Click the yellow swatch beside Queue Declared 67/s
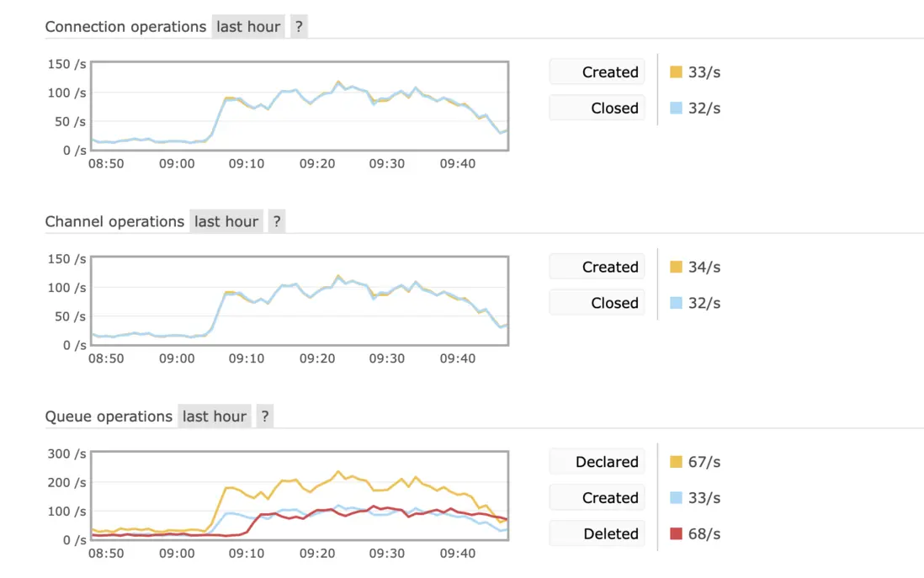The width and height of the screenshot is (924, 578). pos(676,462)
